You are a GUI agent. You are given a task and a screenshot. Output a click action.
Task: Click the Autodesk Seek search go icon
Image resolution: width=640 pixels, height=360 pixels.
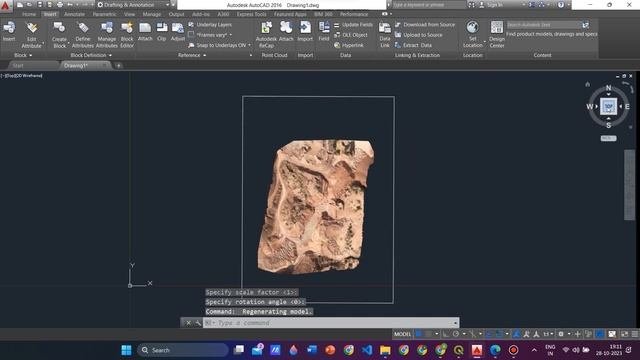(x=586, y=25)
